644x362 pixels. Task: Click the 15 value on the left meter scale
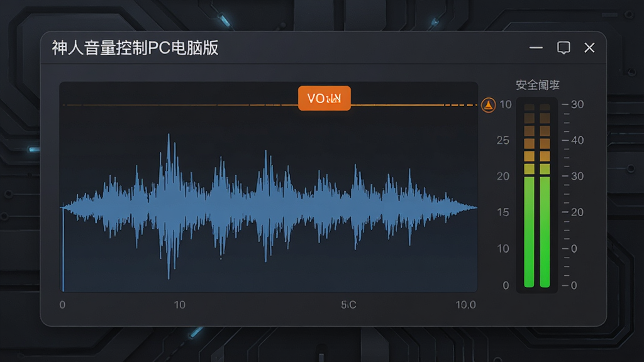point(503,212)
